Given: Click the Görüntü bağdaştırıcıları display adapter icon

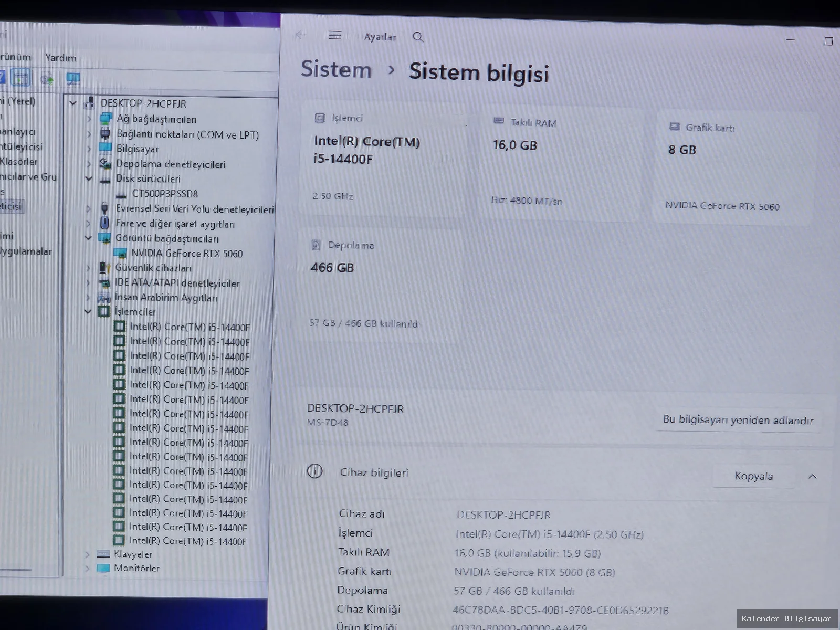Looking at the screenshot, I should coord(104,238).
